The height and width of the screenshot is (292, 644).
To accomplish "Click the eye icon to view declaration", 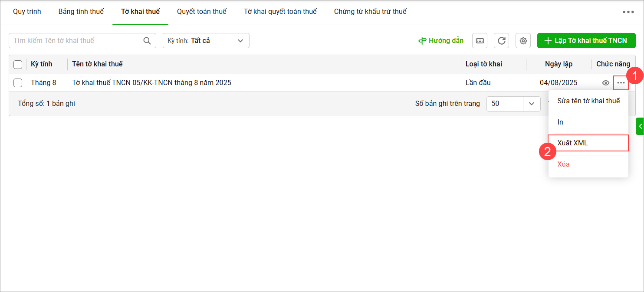I will 606,83.
